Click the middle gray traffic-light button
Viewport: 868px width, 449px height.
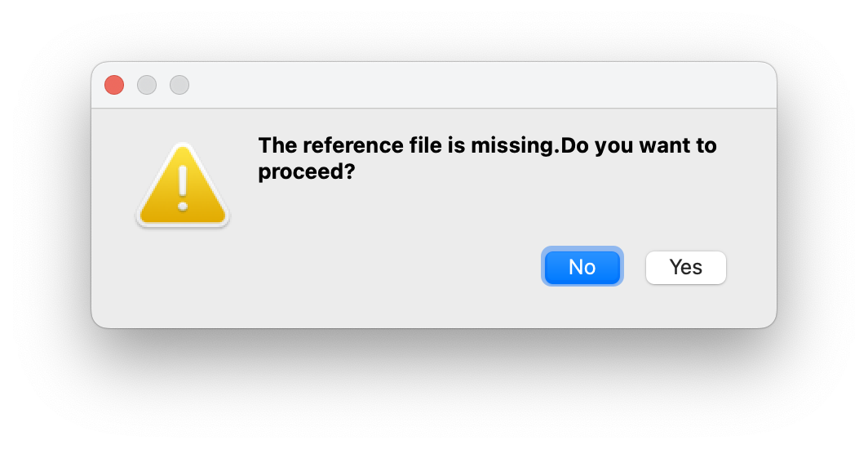coord(147,85)
